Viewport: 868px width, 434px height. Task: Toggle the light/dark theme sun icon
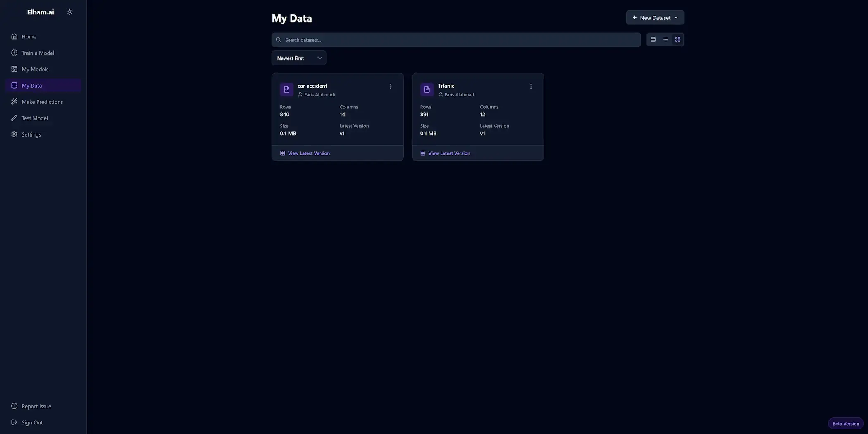69,12
